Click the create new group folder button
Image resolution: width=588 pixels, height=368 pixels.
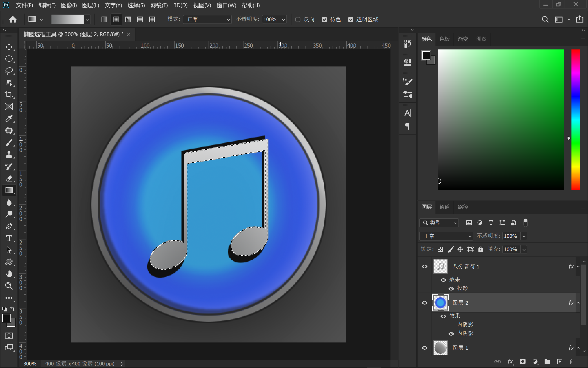[x=547, y=362]
